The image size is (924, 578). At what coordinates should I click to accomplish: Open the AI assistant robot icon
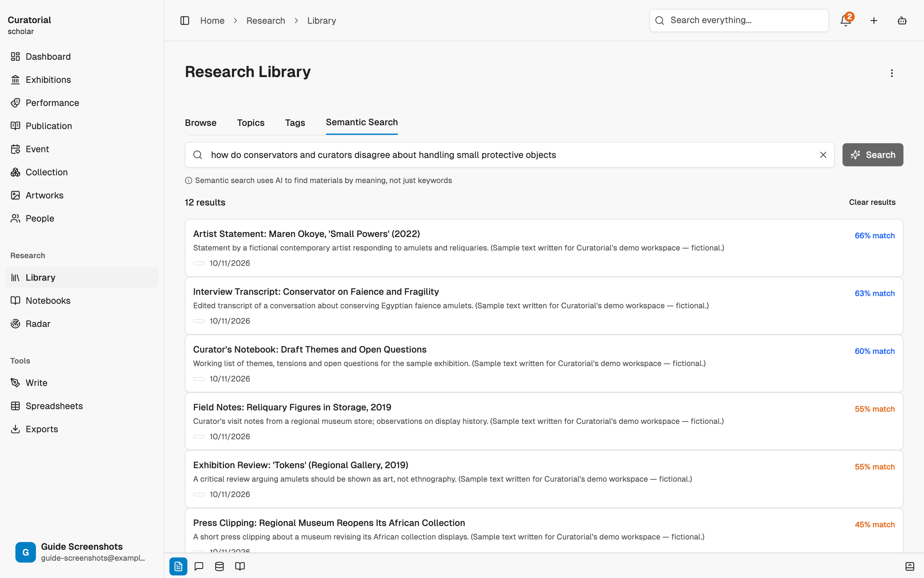point(902,21)
